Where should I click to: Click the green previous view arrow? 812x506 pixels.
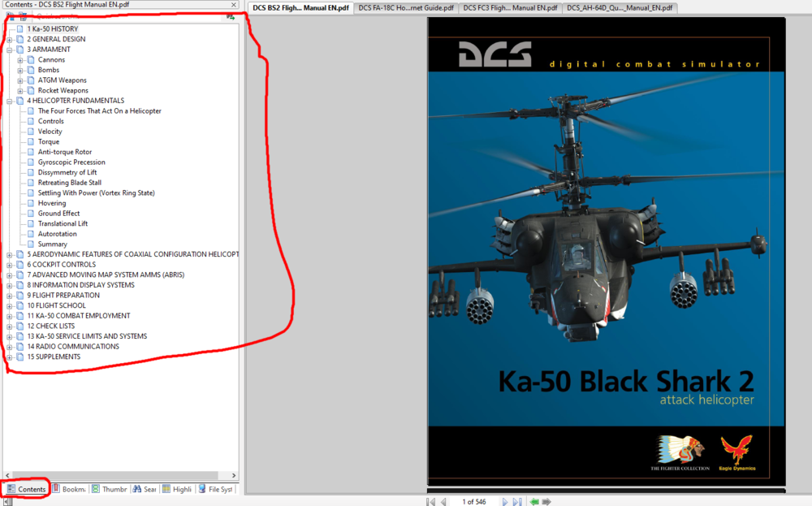point(534,501)
